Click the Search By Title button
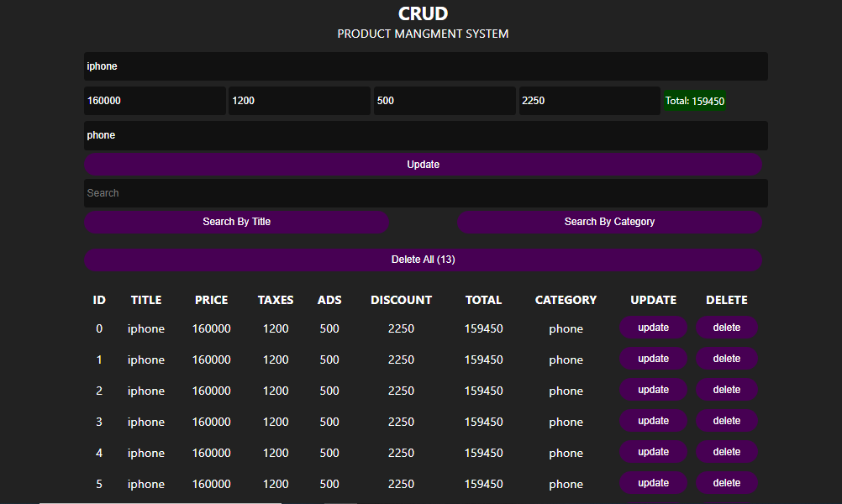Screen dimensions: 842x504 (x=236, y=222)
